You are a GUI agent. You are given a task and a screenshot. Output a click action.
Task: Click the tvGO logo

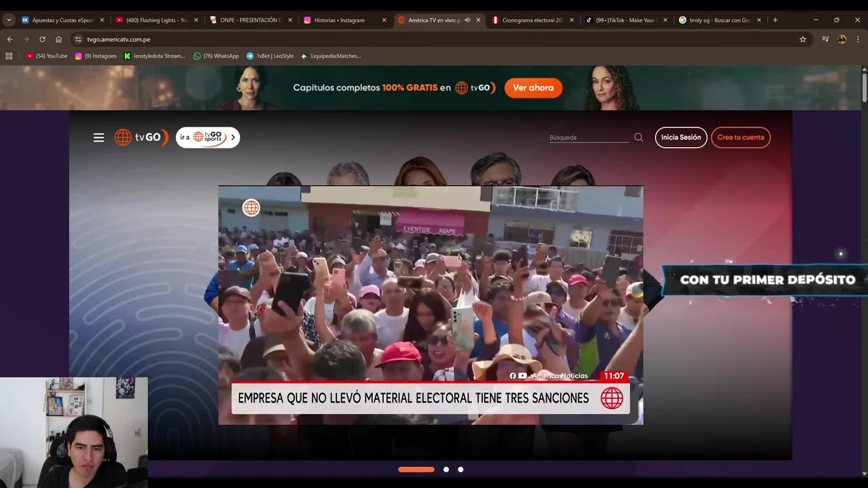tap(141, 138)
